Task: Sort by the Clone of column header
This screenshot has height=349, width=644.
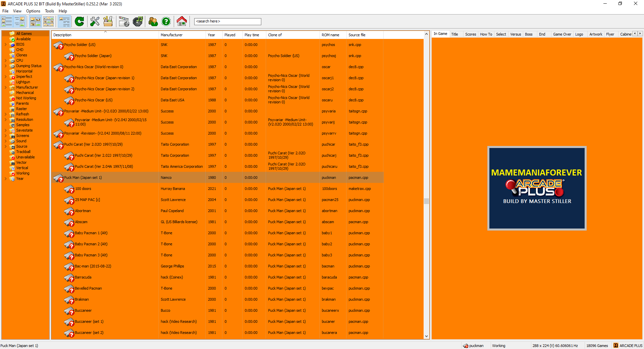Action: 293,35
